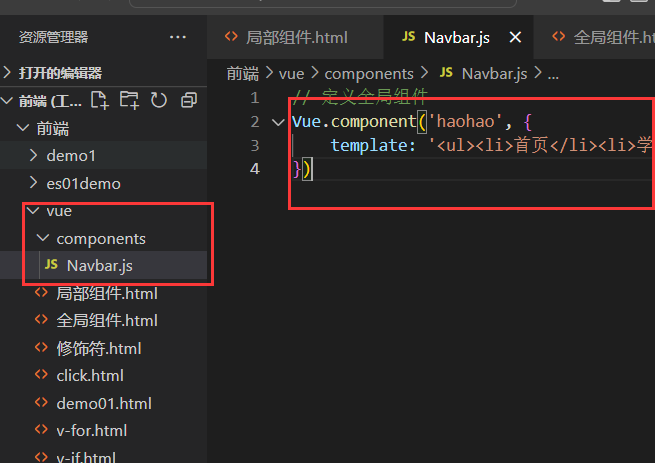655x463 pixels.
Task: Open the explorer more actions ellipsis menu
Action: tap(178, 37)
